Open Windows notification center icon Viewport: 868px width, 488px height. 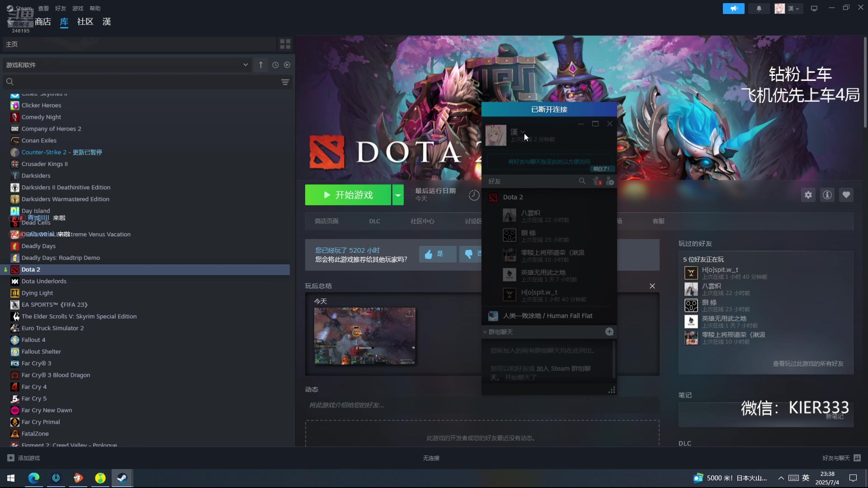point(853,478)
